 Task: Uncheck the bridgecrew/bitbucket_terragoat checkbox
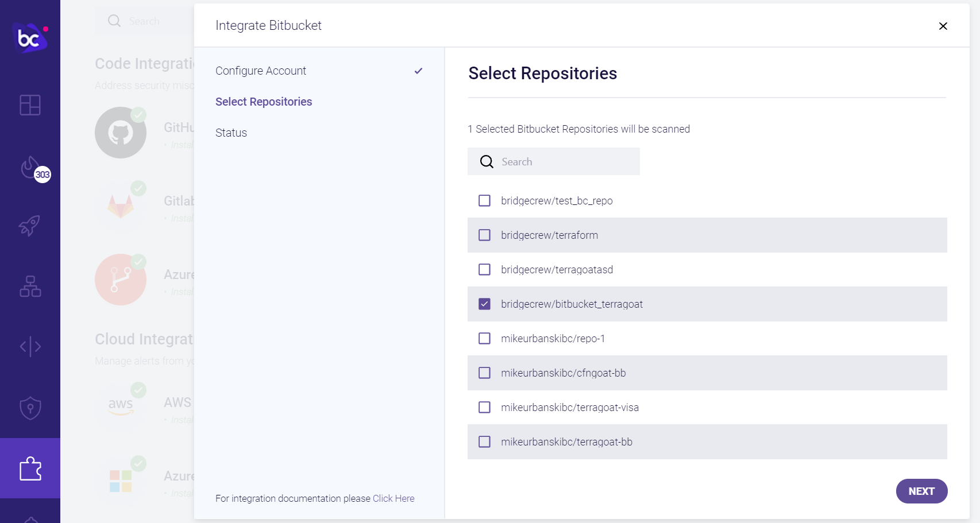tap(484, 304)
